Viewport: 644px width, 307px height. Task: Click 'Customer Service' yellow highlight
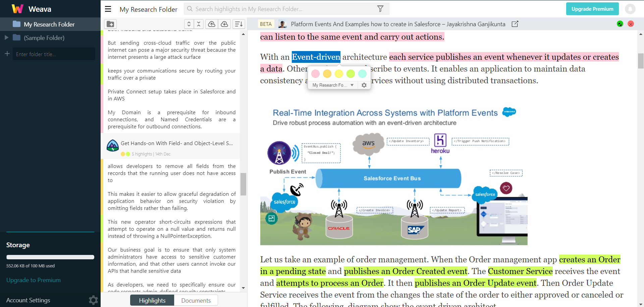(520, 271)
